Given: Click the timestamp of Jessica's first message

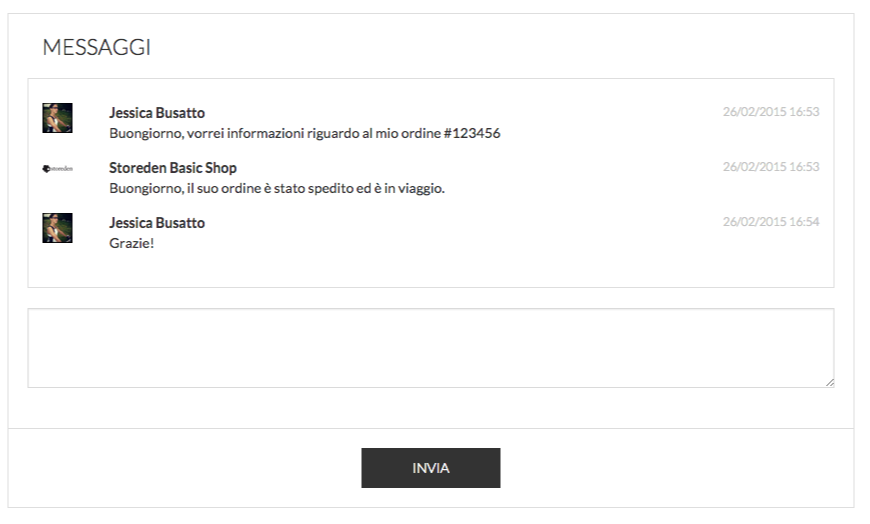Looking at the screenshot, I should coord(771,112).
